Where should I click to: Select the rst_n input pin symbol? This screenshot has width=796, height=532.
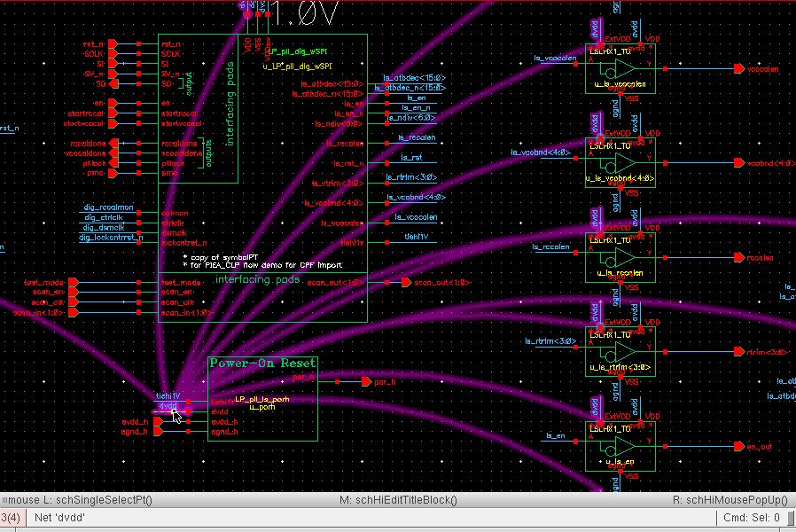click(113, 44)
